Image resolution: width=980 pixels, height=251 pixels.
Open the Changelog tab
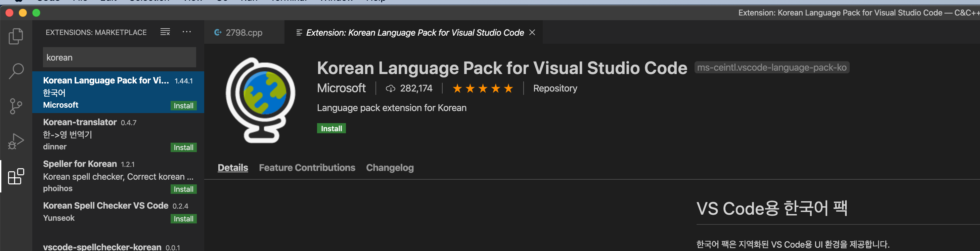tap(390, 168)
